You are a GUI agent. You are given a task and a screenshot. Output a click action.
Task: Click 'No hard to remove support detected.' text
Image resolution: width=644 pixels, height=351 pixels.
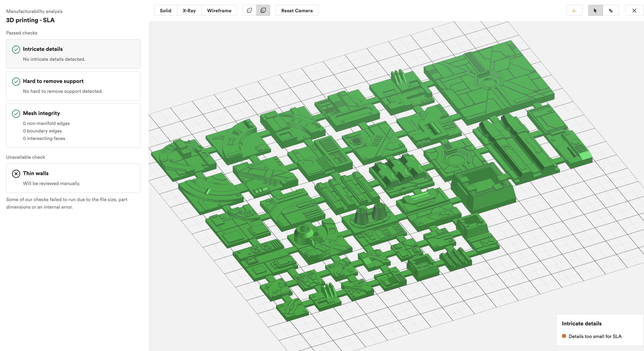(x=63, y=91)
